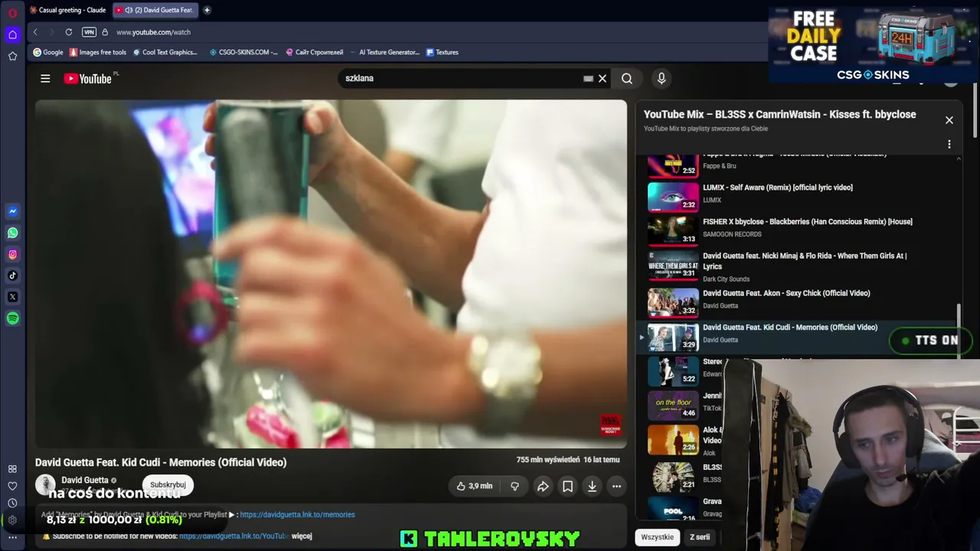Open David Guetta's channel avatar

[45, 484]
